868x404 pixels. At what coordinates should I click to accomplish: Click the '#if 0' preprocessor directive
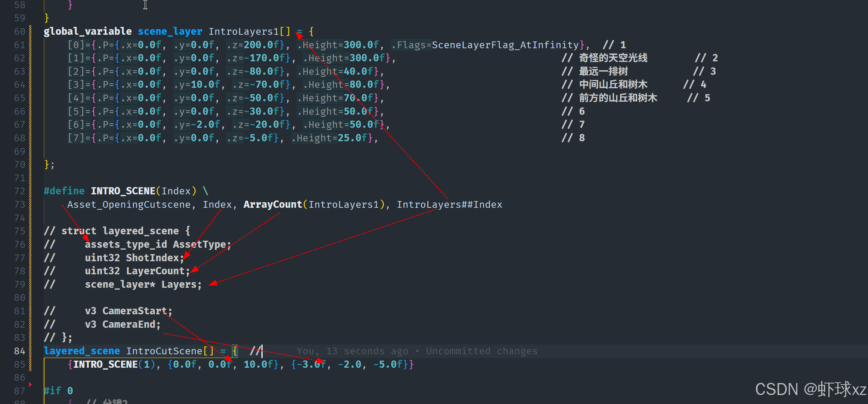[x=58, y=391]
